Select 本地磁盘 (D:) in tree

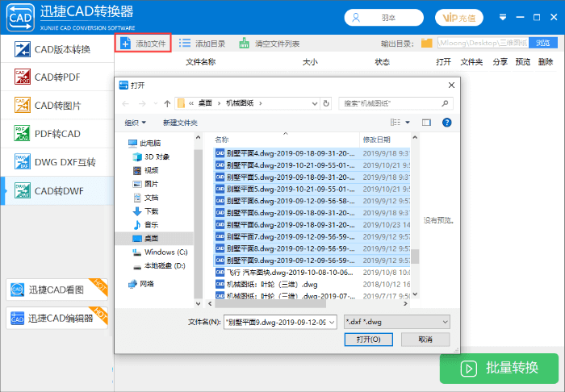click(159, 266)
